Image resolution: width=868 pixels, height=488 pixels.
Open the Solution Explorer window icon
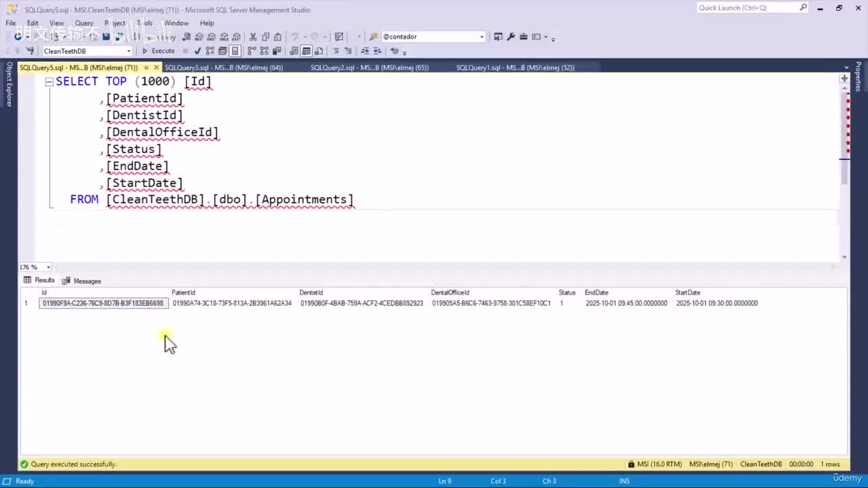tap(498, 37)
